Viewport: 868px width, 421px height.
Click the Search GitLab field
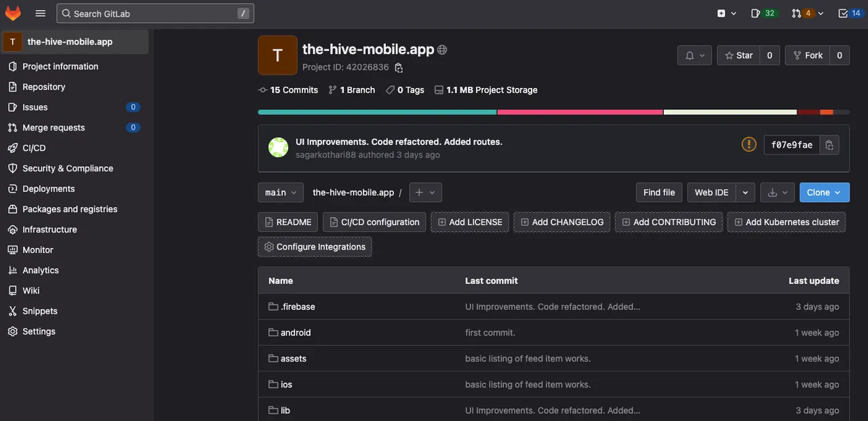coord(155,13)
